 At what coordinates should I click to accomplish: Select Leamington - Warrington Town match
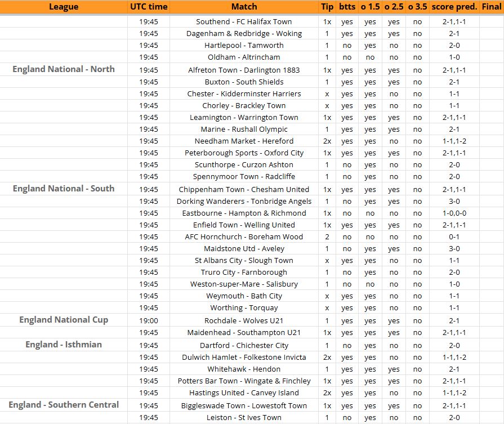(x=244, y=117)
